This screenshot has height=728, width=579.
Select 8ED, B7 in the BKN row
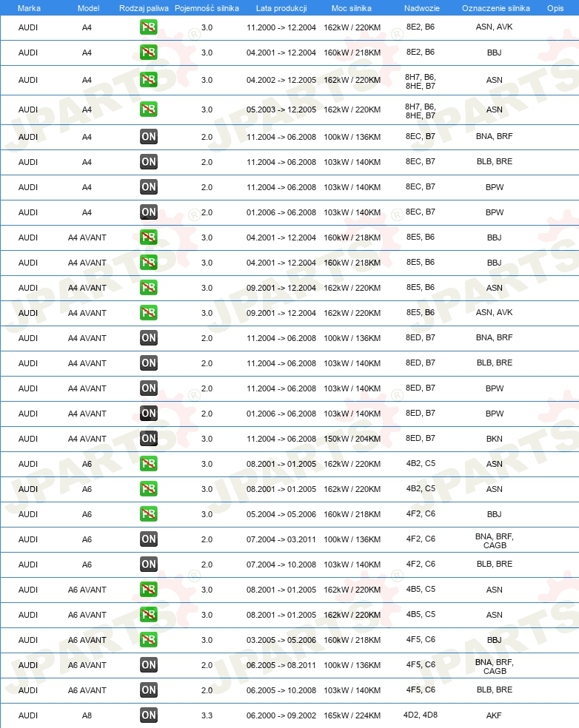[421, 438]
